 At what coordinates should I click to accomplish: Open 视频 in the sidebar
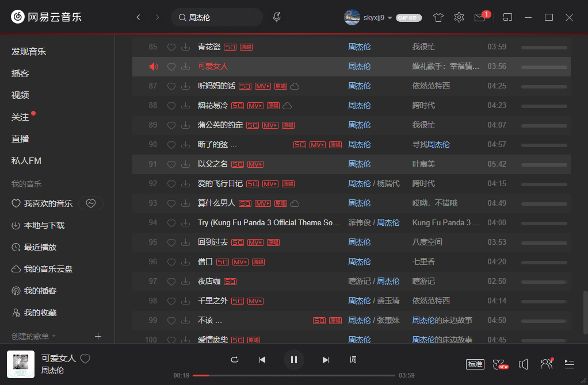pyautogui.click(x=20, y=95)
